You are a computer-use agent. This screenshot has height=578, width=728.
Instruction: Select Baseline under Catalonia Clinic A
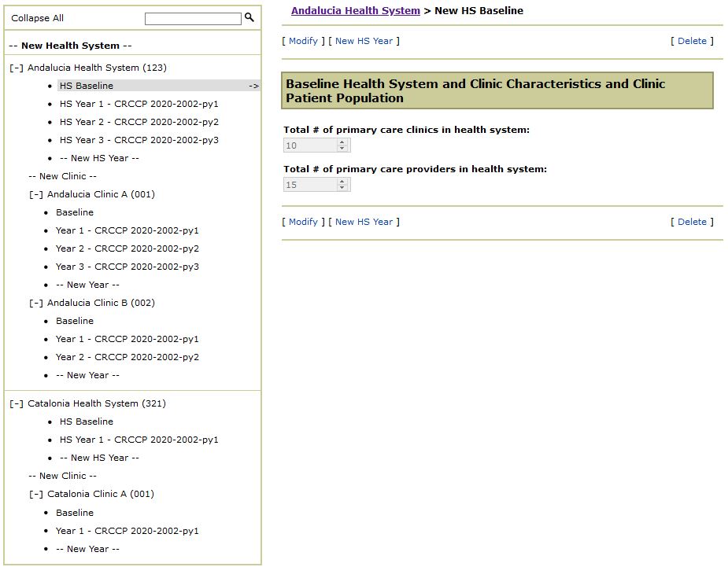pyautogui.click(x=75, y=513)
